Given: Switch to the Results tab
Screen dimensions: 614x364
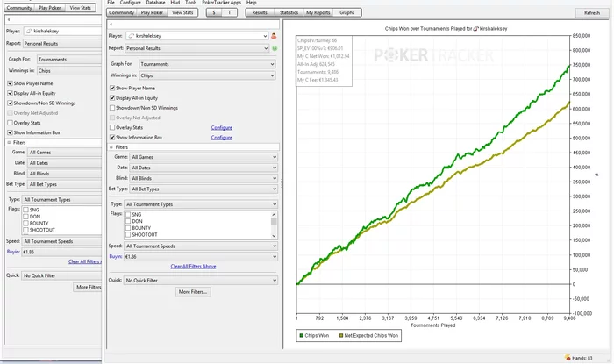Looking at the screenshot, I should coord(260,12).
